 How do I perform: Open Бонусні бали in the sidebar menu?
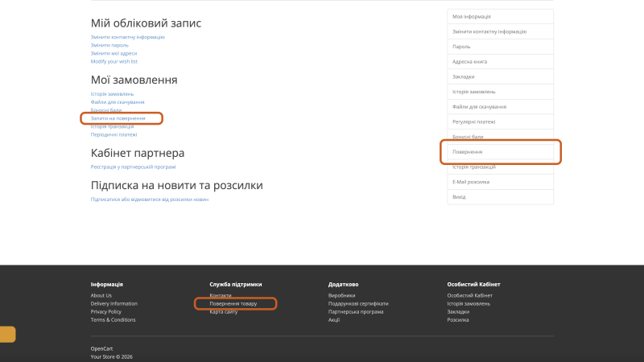pos(500,137)
